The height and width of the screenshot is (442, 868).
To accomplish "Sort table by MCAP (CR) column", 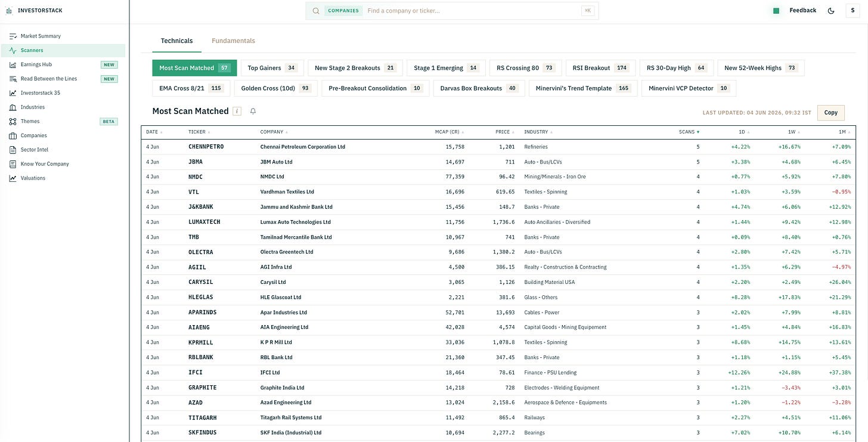I will (449, 132).
